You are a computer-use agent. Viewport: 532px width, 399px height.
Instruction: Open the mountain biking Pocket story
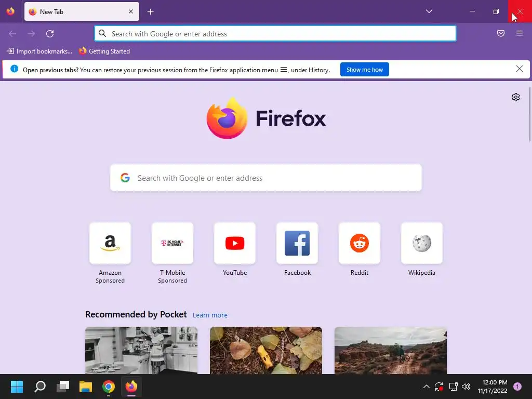pyautogui.click(x=391, y=351)
